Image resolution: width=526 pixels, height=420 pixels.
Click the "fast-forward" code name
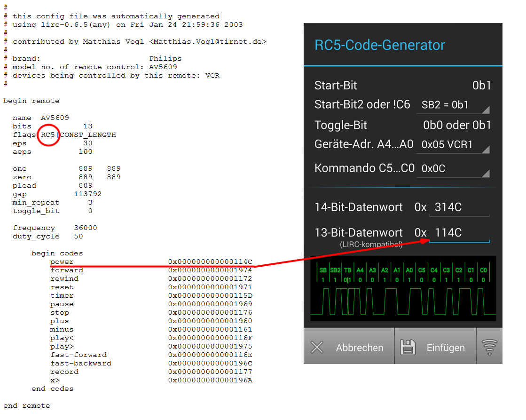pos(79,355)
